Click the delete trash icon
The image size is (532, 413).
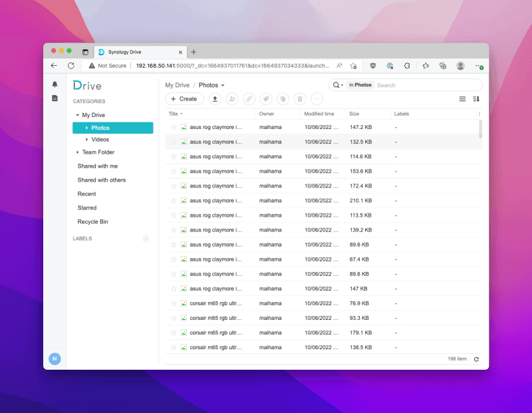click(x=300, y=99)
